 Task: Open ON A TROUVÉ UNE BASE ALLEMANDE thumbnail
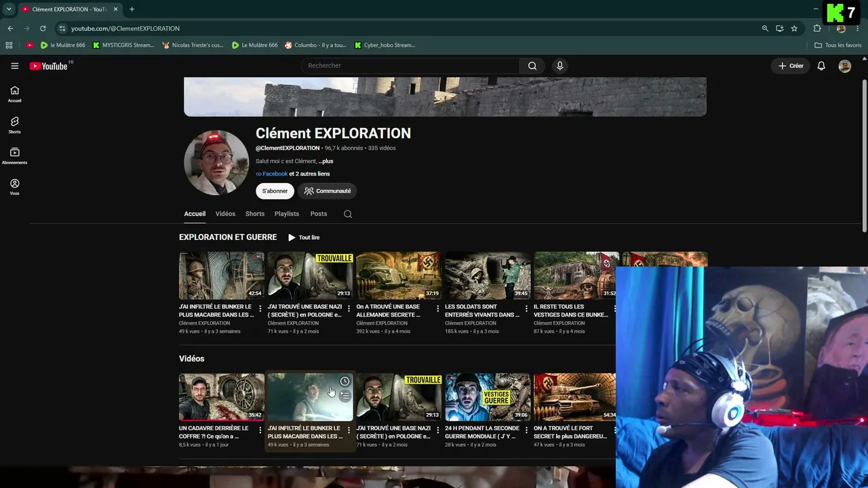point(399,276)
